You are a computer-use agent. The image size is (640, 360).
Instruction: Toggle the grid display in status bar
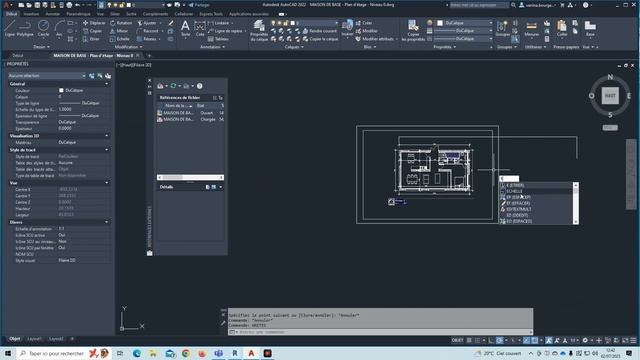point(469,340)
